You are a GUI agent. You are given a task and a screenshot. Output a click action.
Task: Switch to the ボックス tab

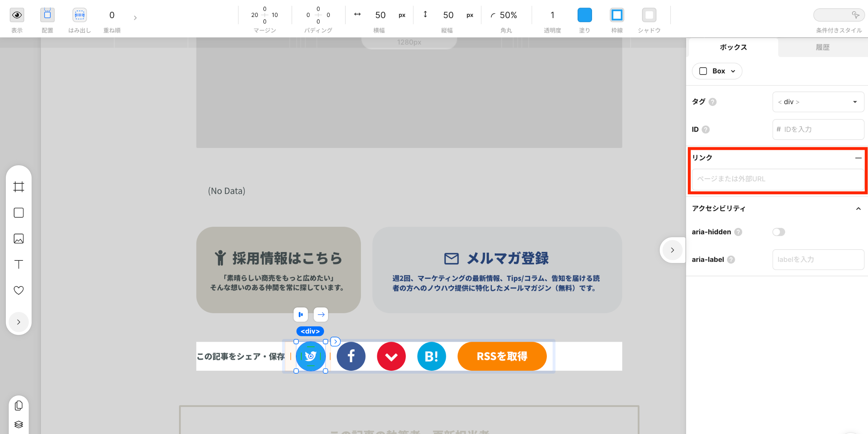click(733, 47)
